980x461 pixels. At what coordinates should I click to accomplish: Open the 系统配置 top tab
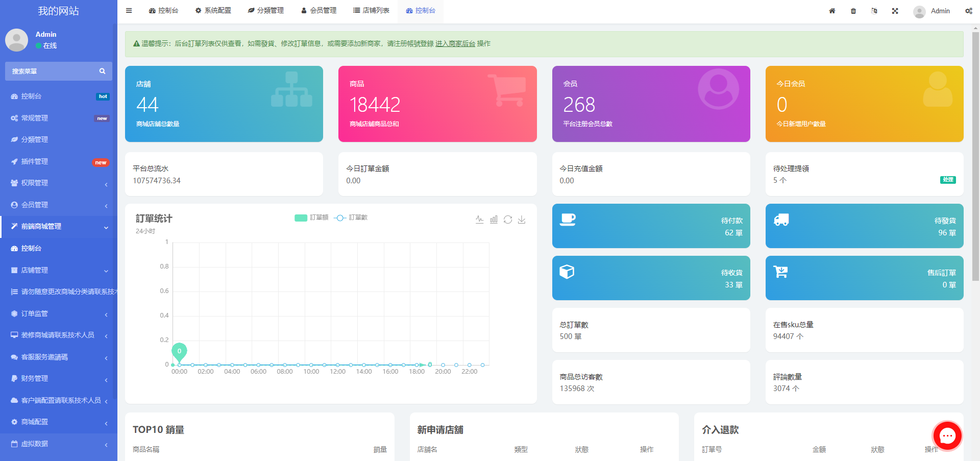(x=213, y=11)
